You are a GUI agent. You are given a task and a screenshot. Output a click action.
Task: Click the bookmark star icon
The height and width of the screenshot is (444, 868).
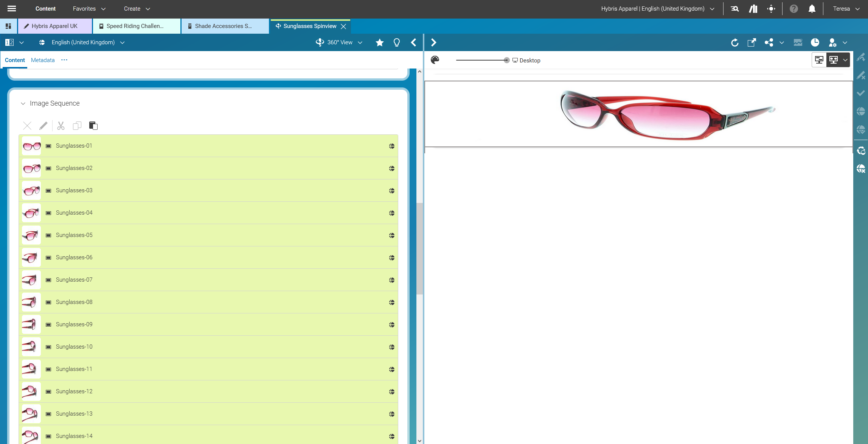[x=379, y=42]
